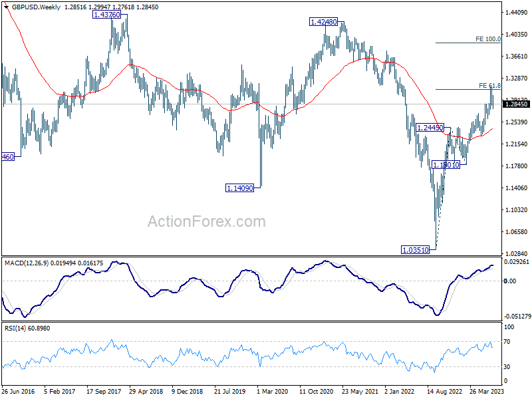Click the chart menu arrow beside GBPUSD
Image resolution: width=532 pixels, height=399 pixels.
pos(7,7)
